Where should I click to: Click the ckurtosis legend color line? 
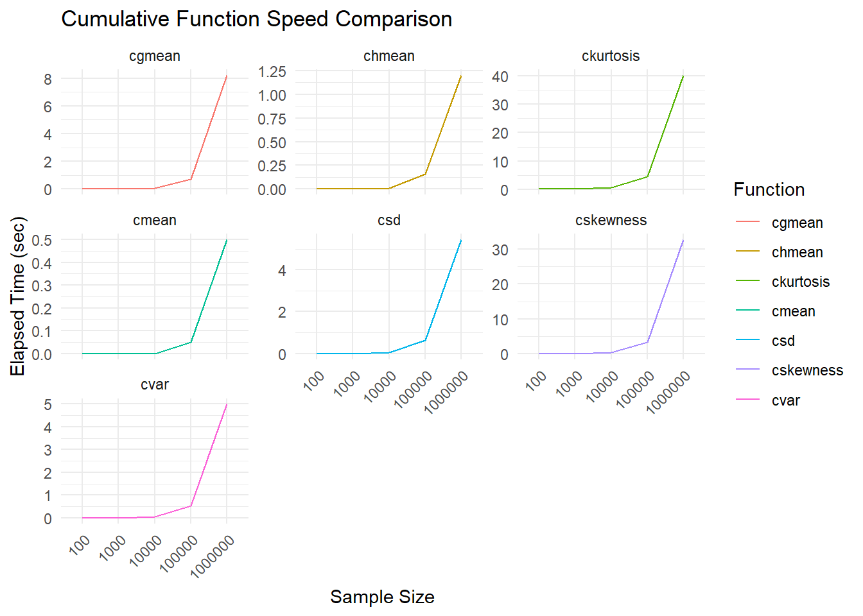pos(747,281)
